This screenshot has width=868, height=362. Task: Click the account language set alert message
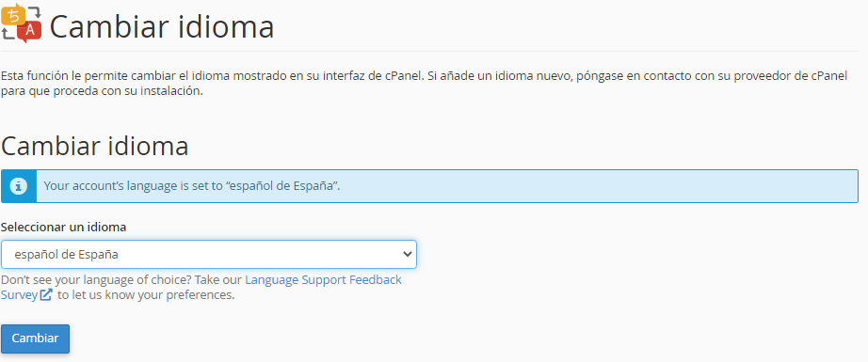click(191, 186)
